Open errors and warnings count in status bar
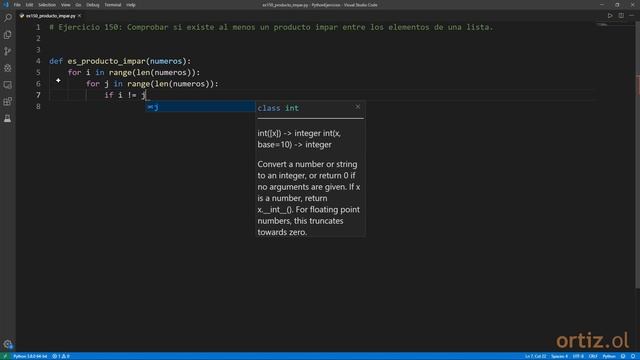 [61, 356]
